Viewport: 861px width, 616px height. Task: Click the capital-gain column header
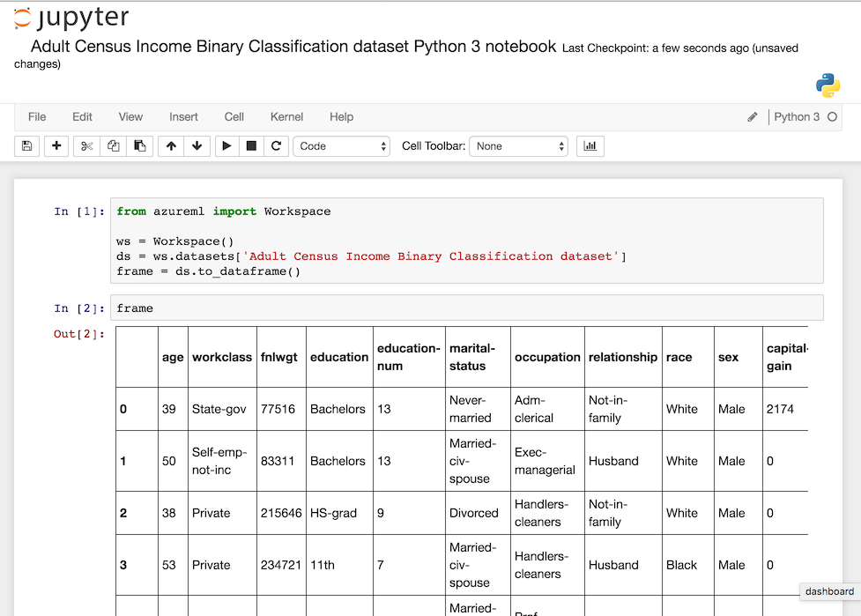coord(787,357)
